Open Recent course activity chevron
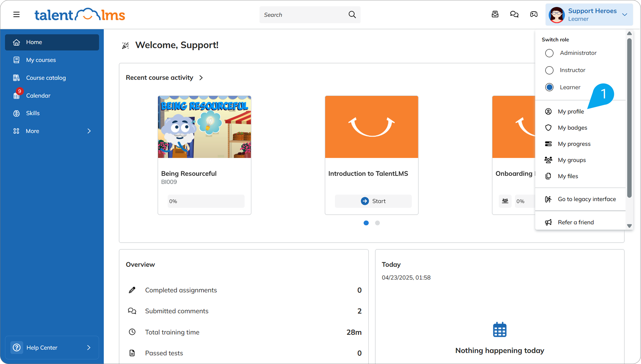The image size is (641, 364). coord(201,78)
